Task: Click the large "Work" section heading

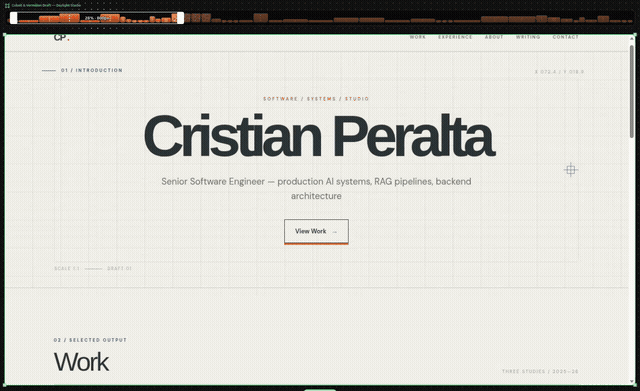Action: pyautogui.click(x=81, y=362)
